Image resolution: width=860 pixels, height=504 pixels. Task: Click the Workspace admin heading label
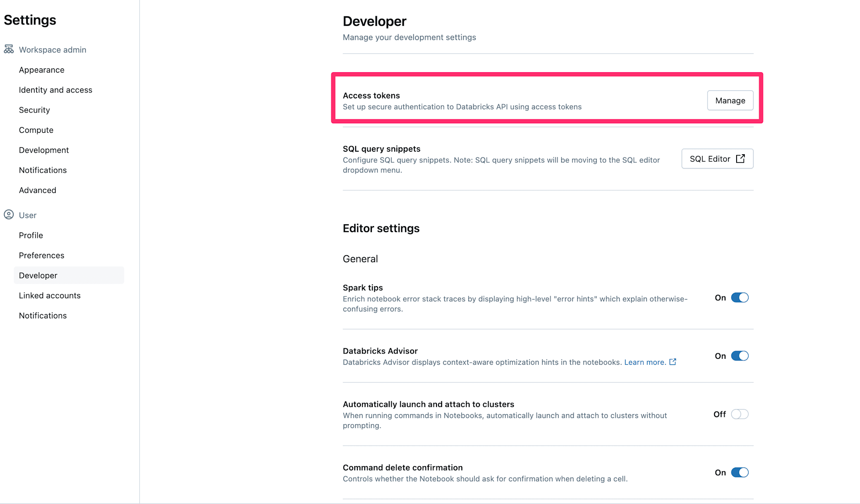[52, 50]
